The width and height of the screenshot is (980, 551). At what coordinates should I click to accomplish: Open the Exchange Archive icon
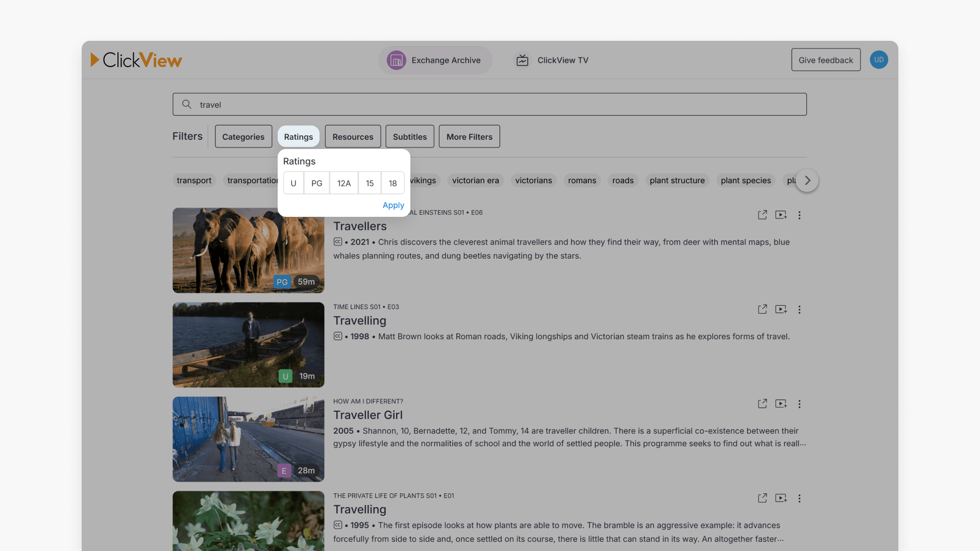[x=396, y=60]
